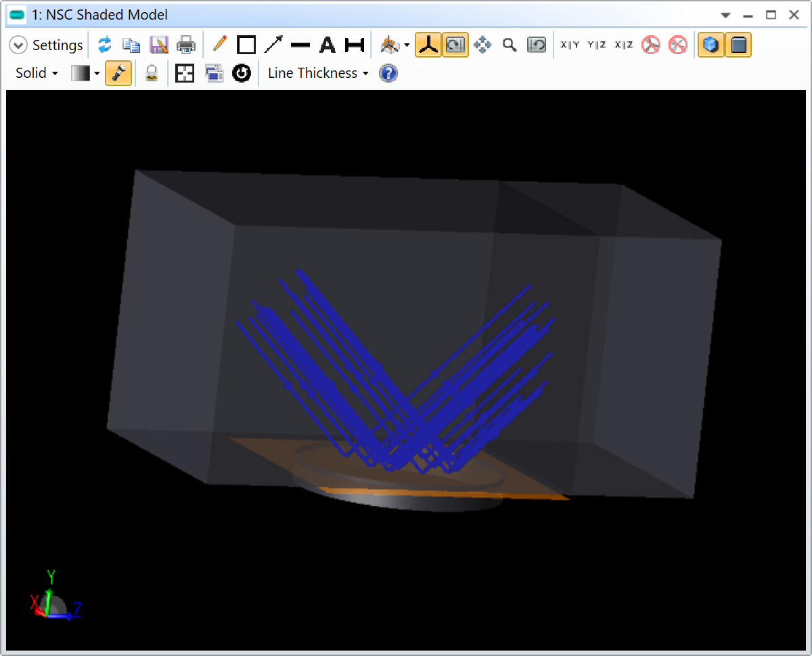
Task: Select the line draw tool
Action: [x=300, y=45]
